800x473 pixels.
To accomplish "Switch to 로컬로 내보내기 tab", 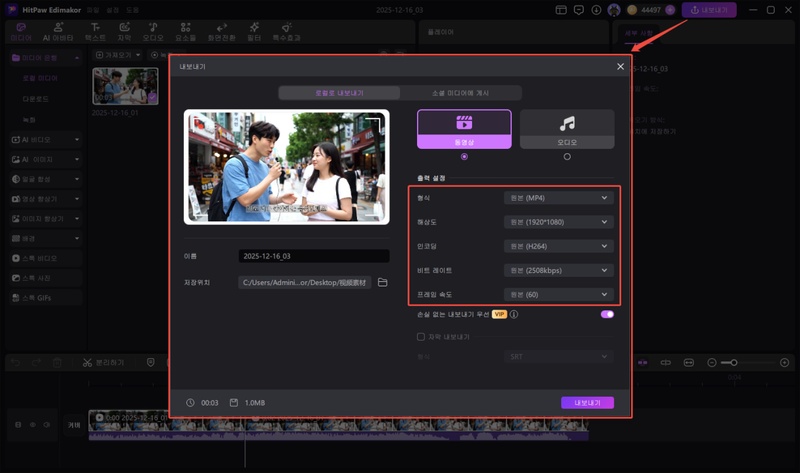I will tap(339, 93).
